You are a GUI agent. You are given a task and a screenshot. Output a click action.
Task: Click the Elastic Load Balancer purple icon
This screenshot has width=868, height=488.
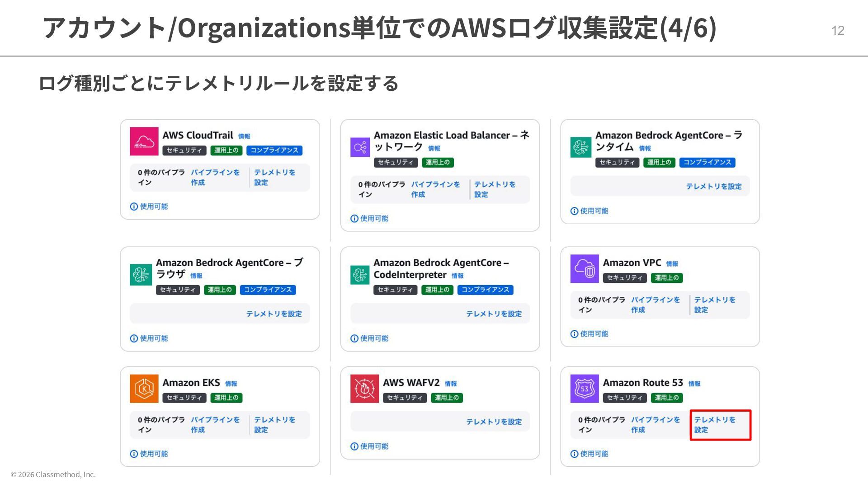pos(360,147)
